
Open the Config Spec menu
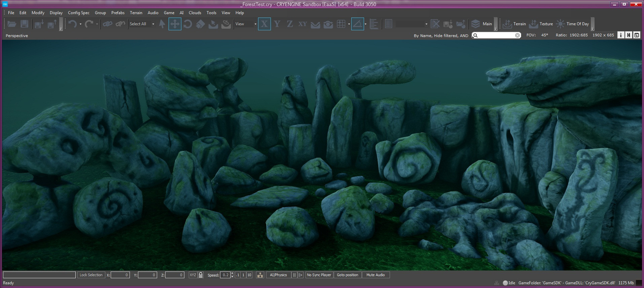point(79,13)
